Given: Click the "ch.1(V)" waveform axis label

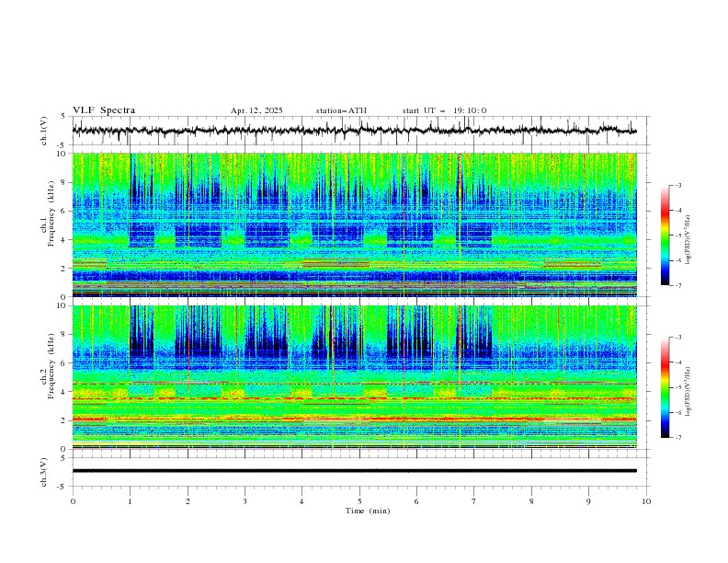Looking at the screenshot, I should pos(44,131).
